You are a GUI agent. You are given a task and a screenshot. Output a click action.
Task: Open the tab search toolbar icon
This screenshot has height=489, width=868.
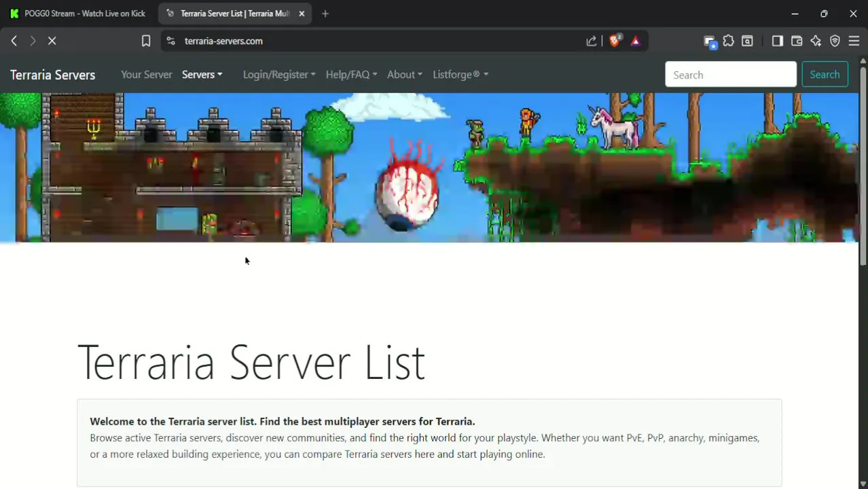pyautogui.click(x=747, y=41)
